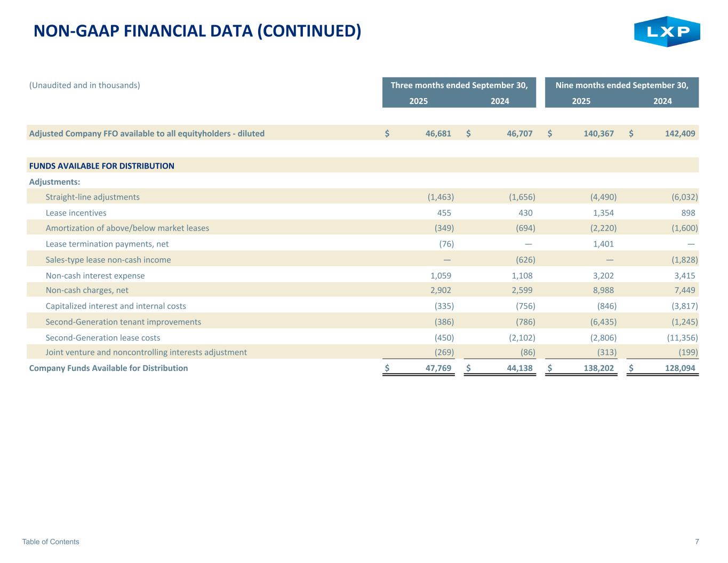
Task: Click the Non-cash interest expense label
Action: click(95, 276)
